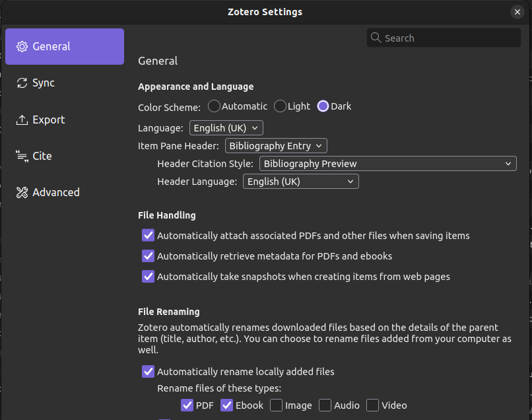Click the Cite quotation icon
Screen dimensions: 532x420
coord(22,157)
